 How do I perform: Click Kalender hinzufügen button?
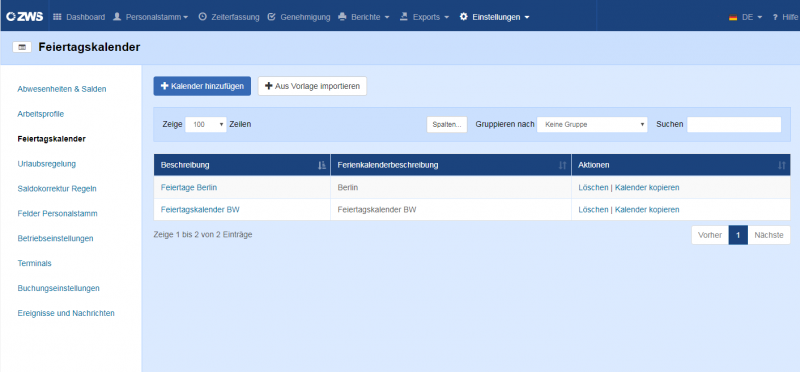pos(202,86)
